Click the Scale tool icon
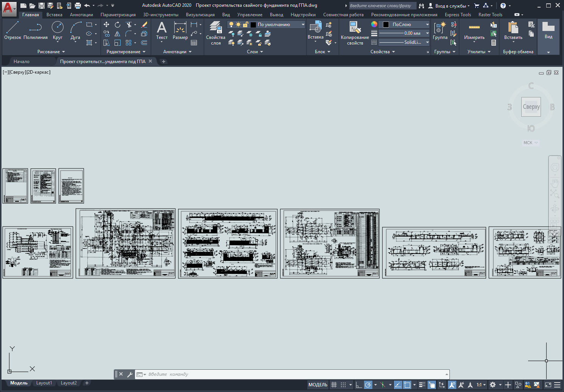The image size is (564, 392). pyautogui.click(x=118, y=43)
